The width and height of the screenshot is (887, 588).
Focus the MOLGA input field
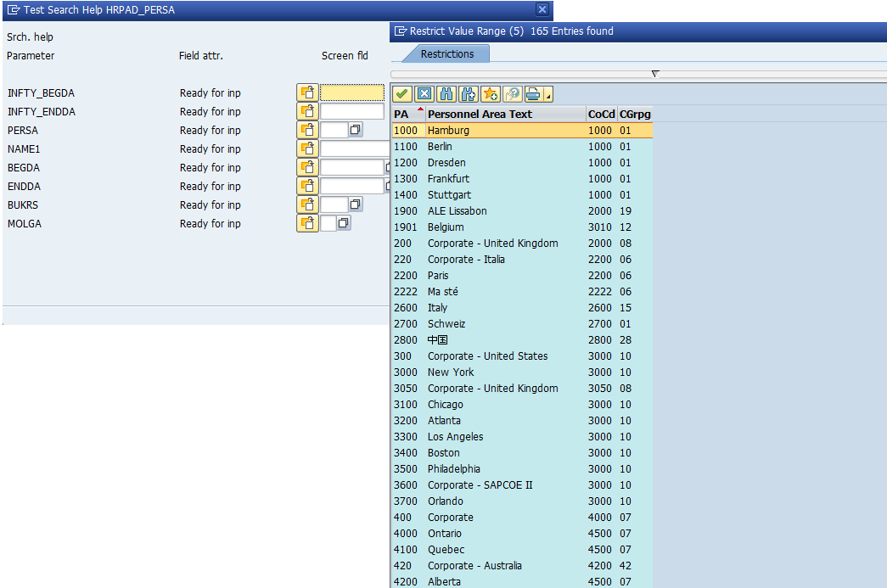328,223
